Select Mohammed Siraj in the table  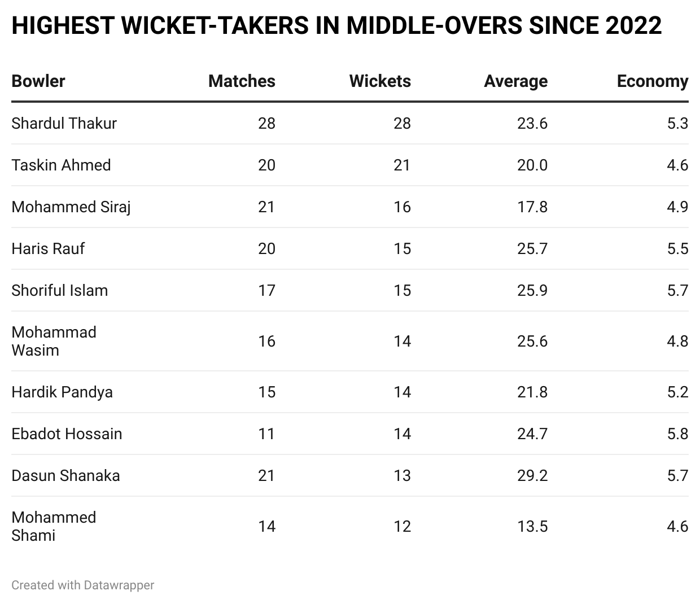click(x=71, y=207)
